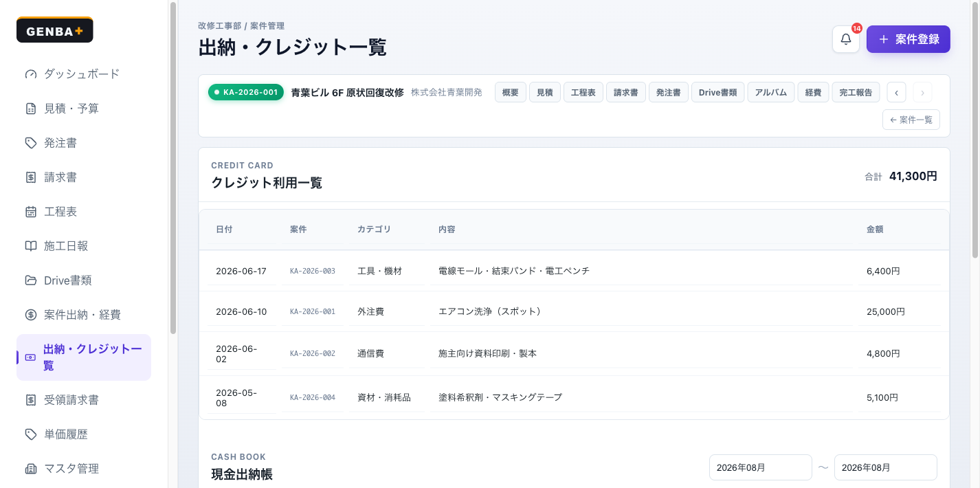Open the Drive書類 project tab
980x488 pixels.
tap(718, 92)
